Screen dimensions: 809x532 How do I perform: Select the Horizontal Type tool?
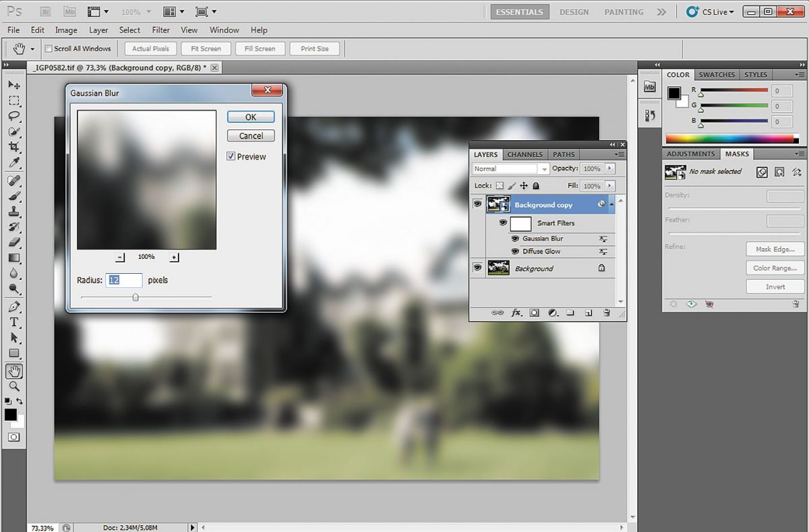pyautogui.click(x=13, y=322)
